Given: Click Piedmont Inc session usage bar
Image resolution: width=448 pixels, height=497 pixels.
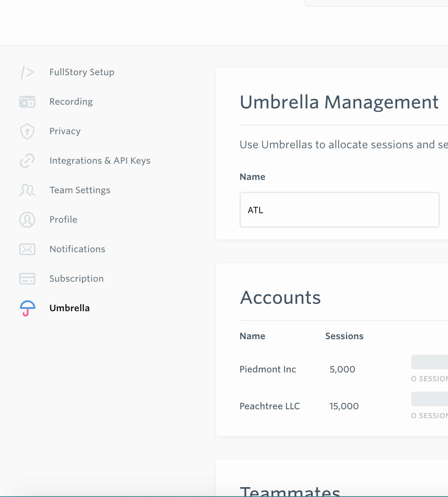Looking at the screenshot, I should tap(430, 362).
